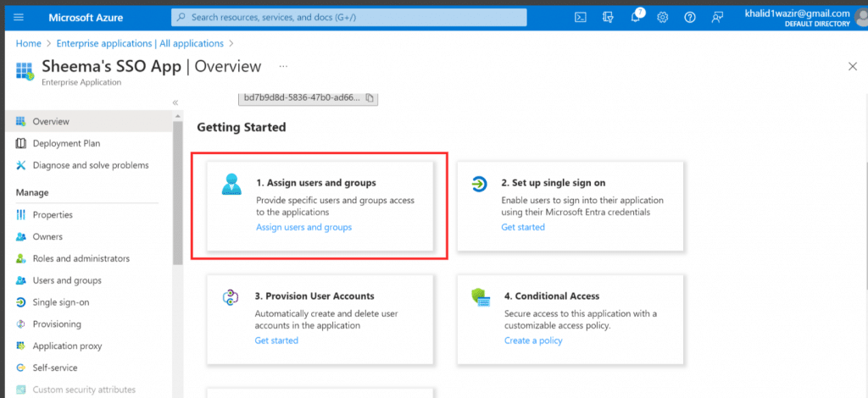Open the Feedback icon
The image size is (868, 398).
(x=717, y=17)
